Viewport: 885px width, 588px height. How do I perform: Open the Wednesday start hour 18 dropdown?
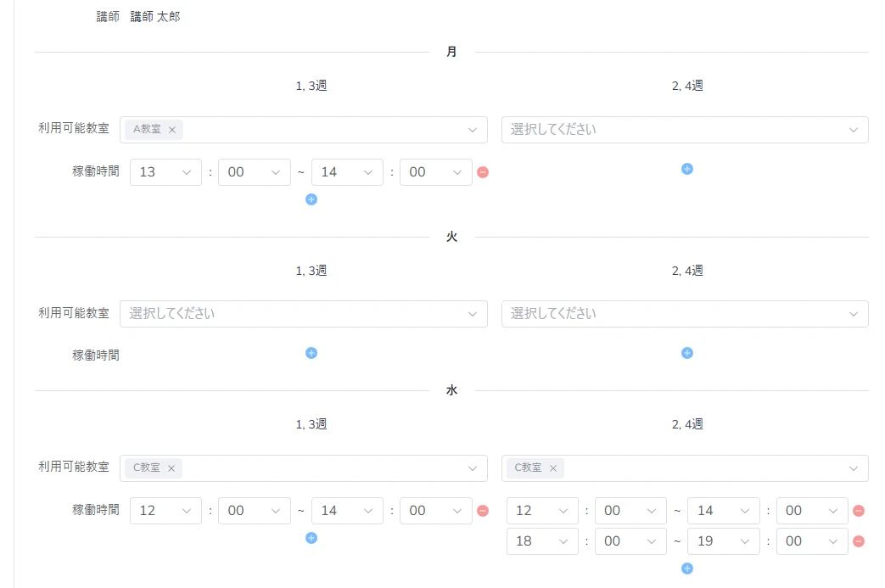542,541
